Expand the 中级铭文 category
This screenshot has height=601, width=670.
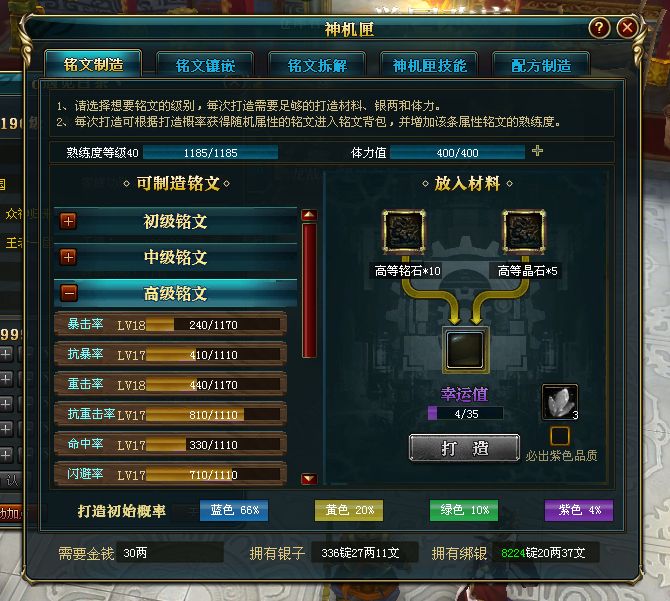(x=69, y=257)
